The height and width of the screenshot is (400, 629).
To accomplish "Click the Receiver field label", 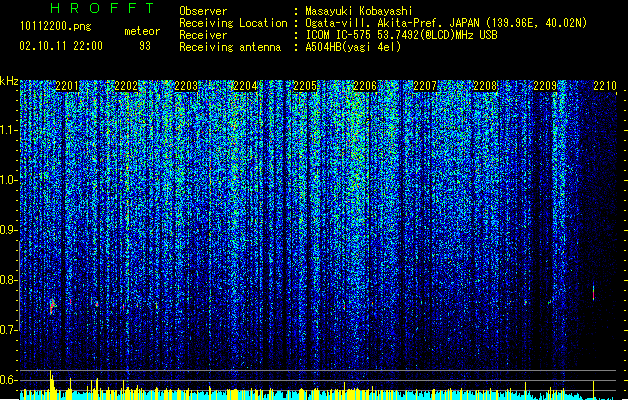I will click(203, 35).
